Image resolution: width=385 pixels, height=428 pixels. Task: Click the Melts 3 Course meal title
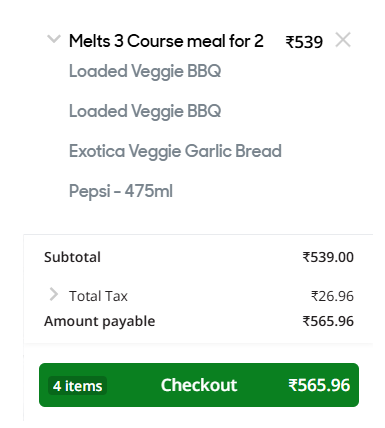tap(166, 41)
